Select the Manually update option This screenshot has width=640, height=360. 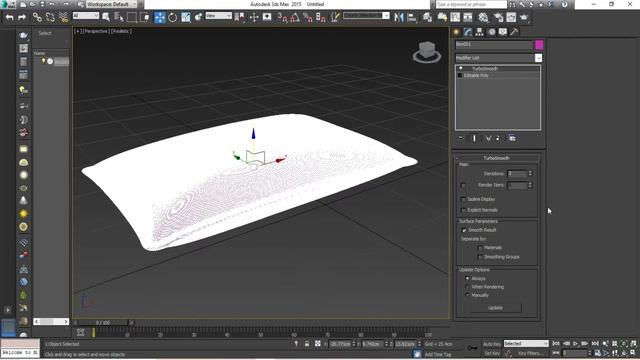coord(467,295)
